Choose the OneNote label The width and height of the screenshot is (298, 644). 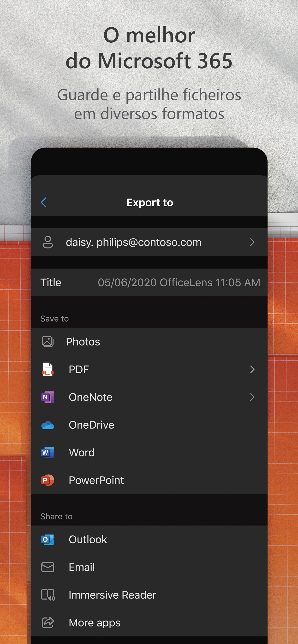91,397
